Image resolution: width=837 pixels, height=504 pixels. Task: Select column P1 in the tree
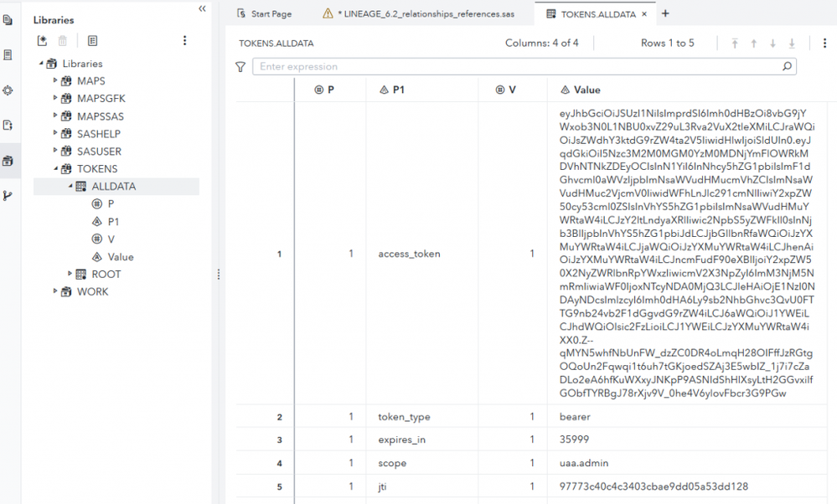113,221
